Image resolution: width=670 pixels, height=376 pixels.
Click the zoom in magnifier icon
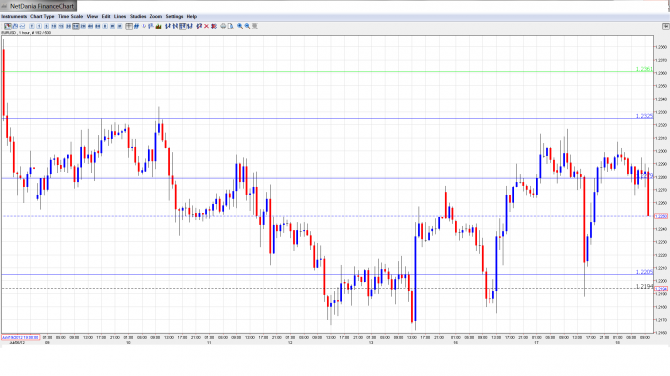240,26
